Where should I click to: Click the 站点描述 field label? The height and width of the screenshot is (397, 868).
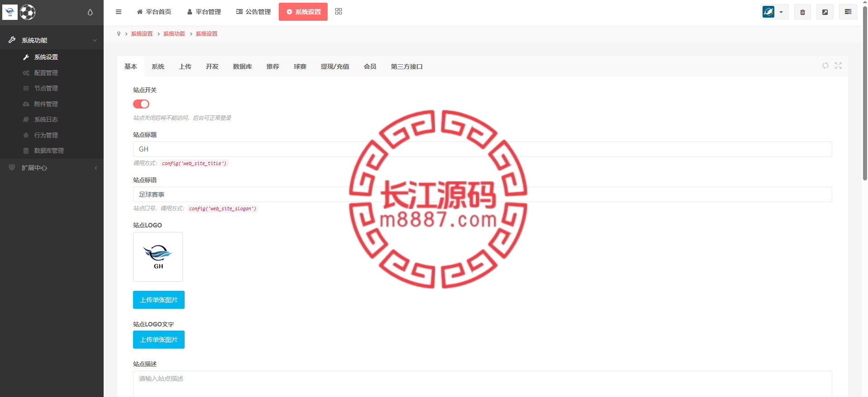pos(145,364)
